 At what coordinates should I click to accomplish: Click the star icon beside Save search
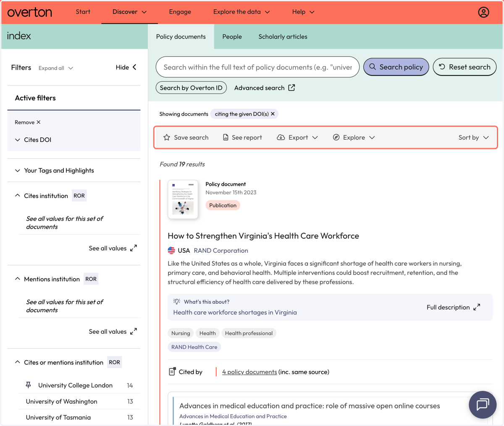click(x=167, y=137)
